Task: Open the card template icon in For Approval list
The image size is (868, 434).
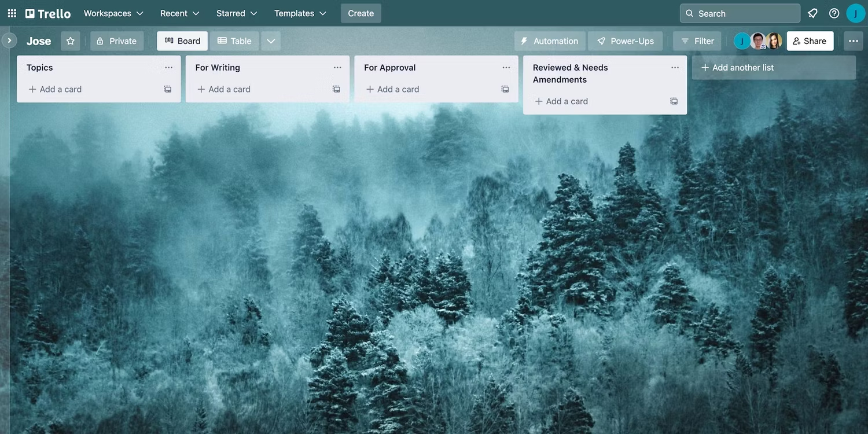Action: (x=505, y=89)
